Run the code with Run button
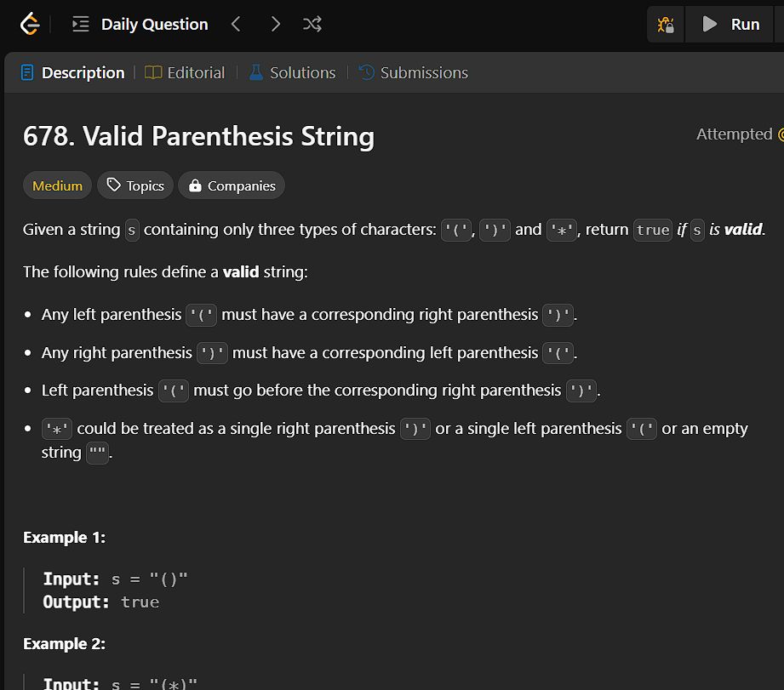The height and width of the screenshot is (690, 784). (x=730, y=25)
